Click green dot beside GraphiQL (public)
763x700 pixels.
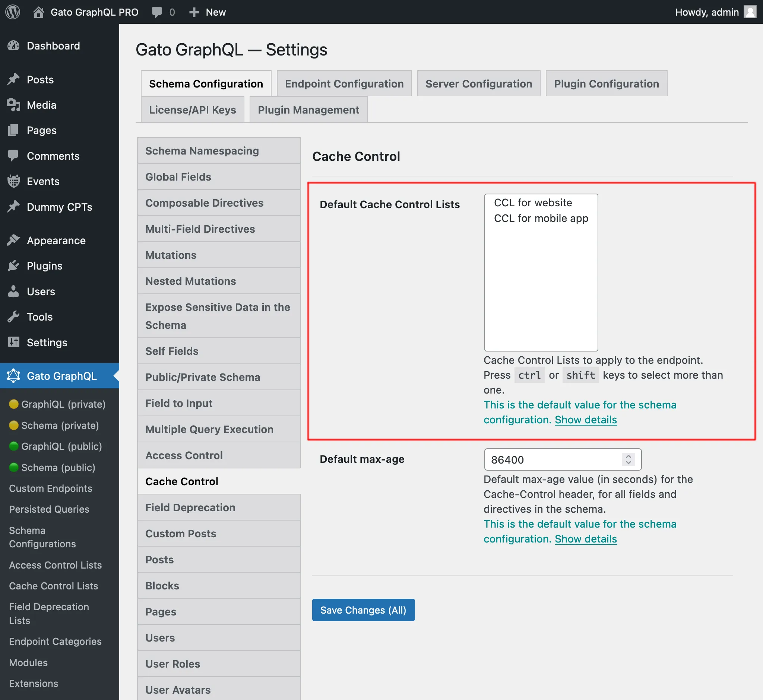point(14,446)
